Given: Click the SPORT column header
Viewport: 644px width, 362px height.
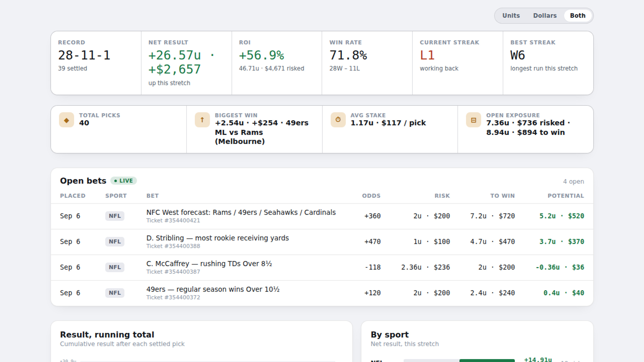Looking at the screenshot, I should click(116, 196).
